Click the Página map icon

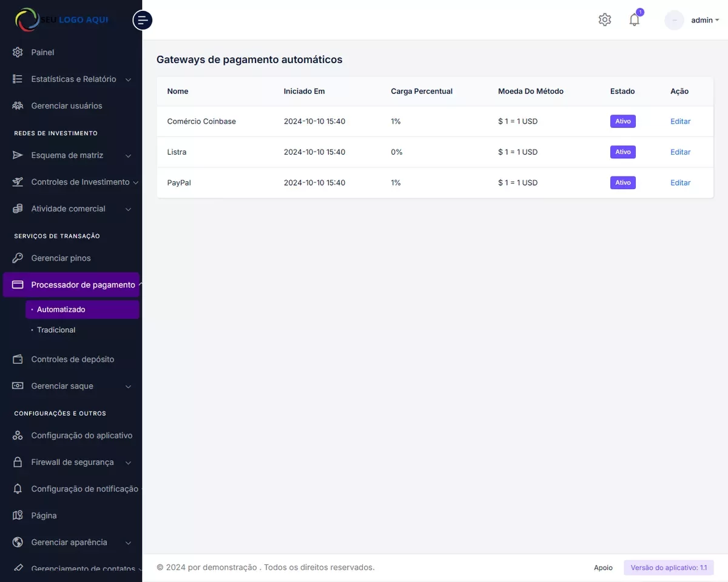point(18,516)
